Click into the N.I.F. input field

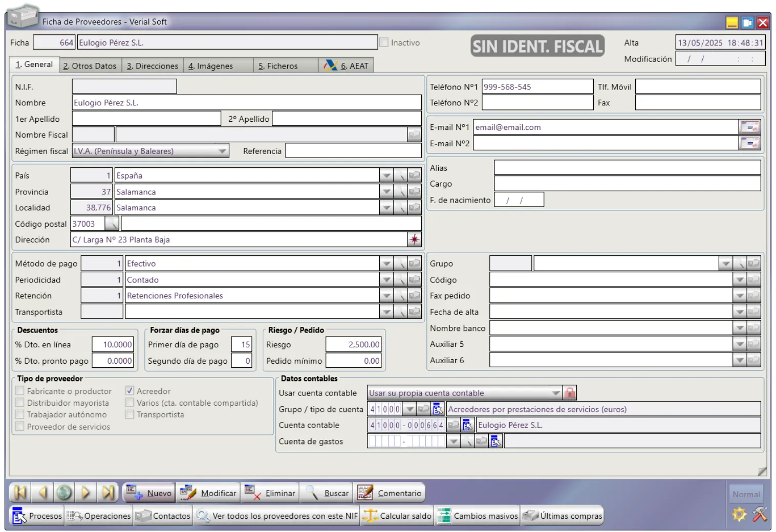[x=124, y=86]
